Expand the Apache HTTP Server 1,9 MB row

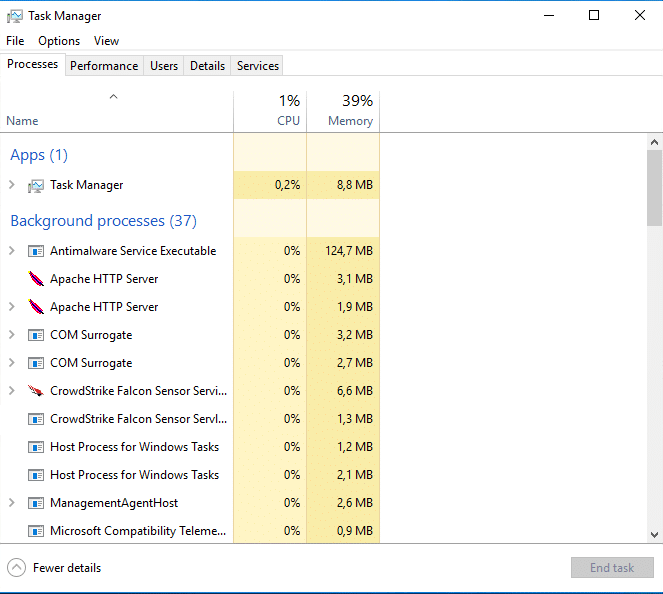pyautogui.click(x=12, y=307)
